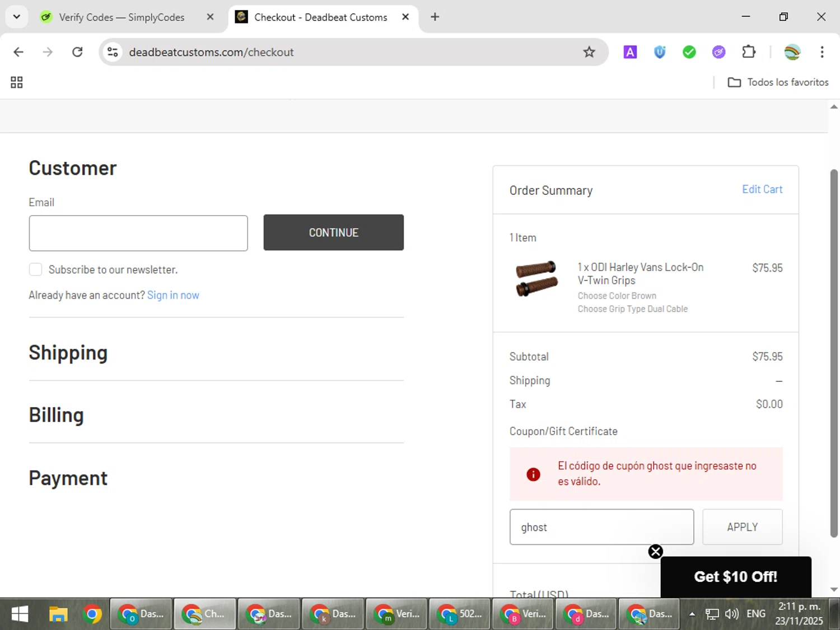840x630 pixels.
Task: Follow the Sign in now link
Action: point(173,295)
